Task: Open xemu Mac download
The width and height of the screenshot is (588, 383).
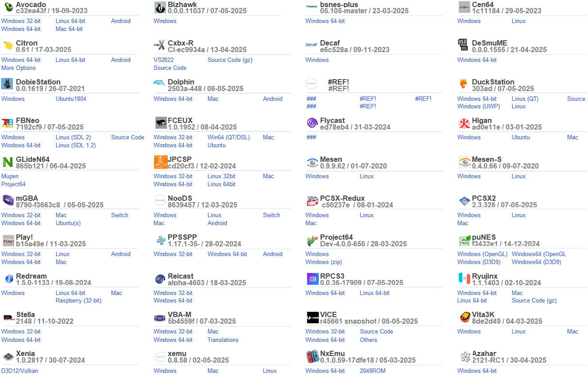Action: click(x=213, y=371)
